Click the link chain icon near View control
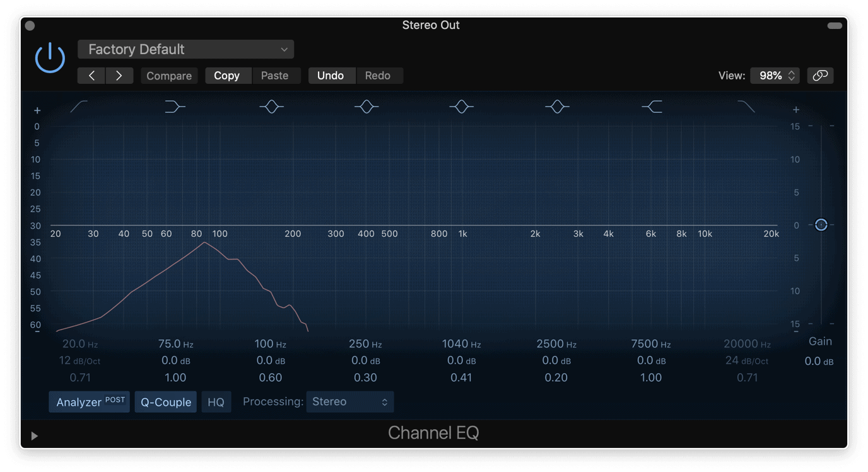 820,75
